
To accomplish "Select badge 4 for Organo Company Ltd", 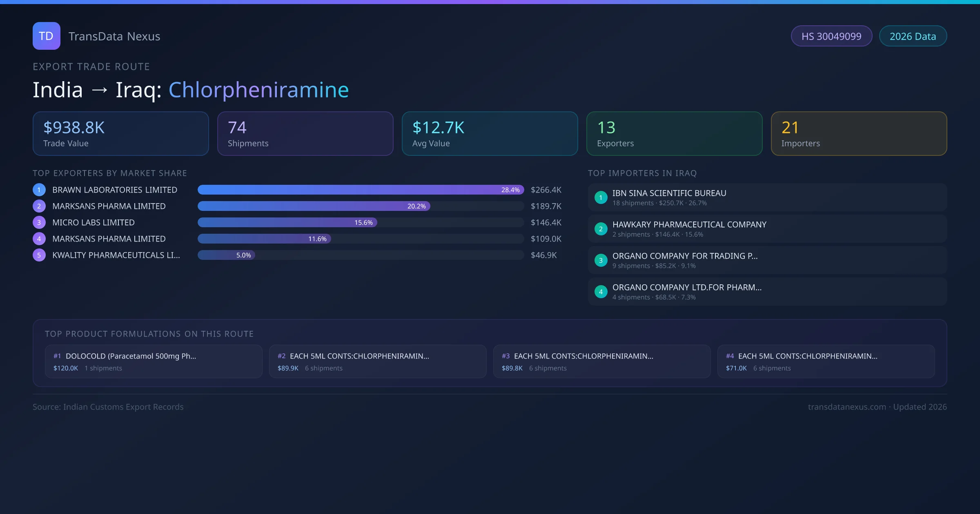I will point(601,292).
